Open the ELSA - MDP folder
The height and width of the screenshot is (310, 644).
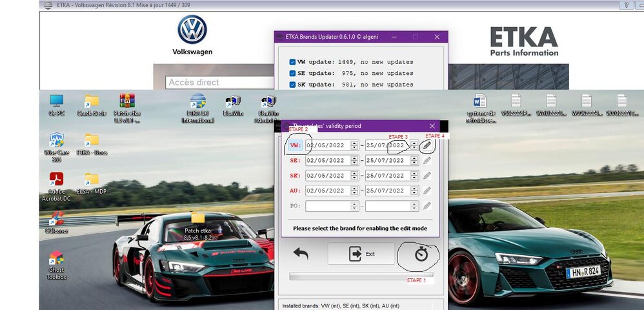(x=92, y=183)
